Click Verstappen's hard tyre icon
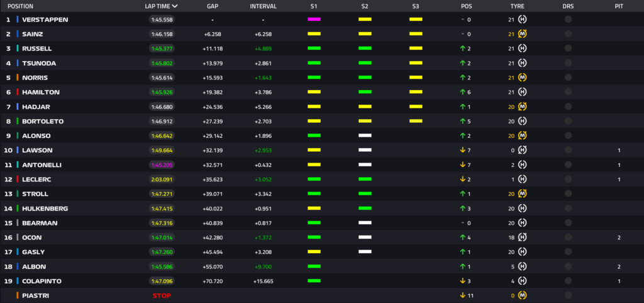The image size is (644, 303). [x=522, y=20]
